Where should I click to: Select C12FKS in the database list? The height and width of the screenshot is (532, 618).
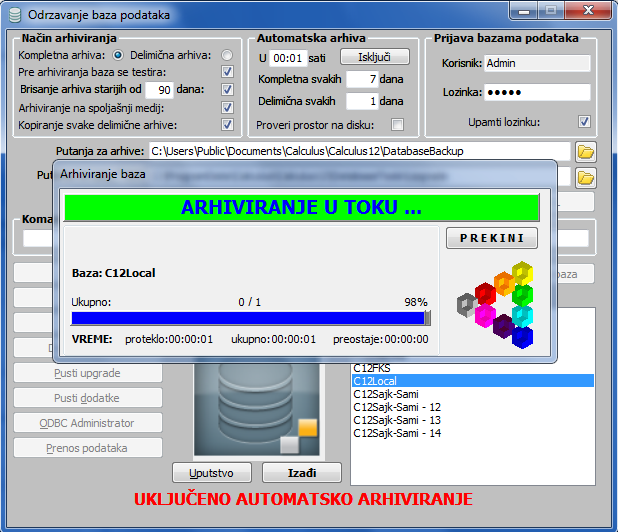click(x=473, y=368)
